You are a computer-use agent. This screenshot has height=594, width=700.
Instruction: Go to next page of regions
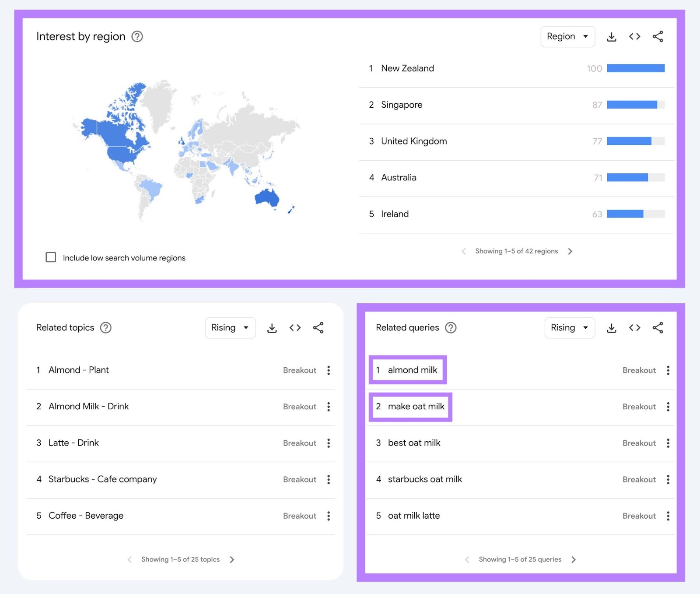tap(570, 251)
